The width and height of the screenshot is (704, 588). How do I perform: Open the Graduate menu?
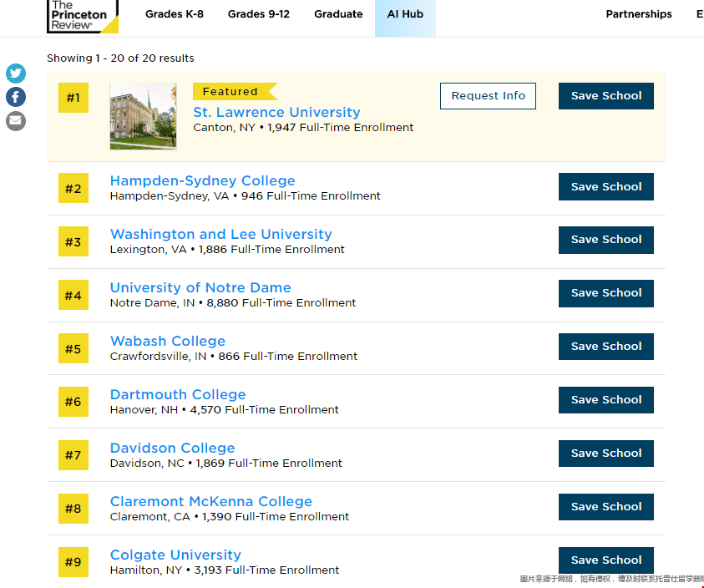[338, 14]
